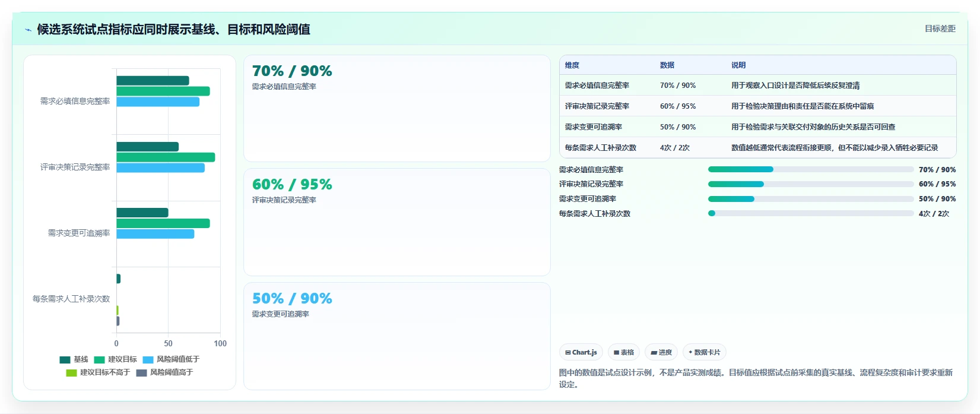Click table cell 每条需求人工补录次数

coord(601,148)
